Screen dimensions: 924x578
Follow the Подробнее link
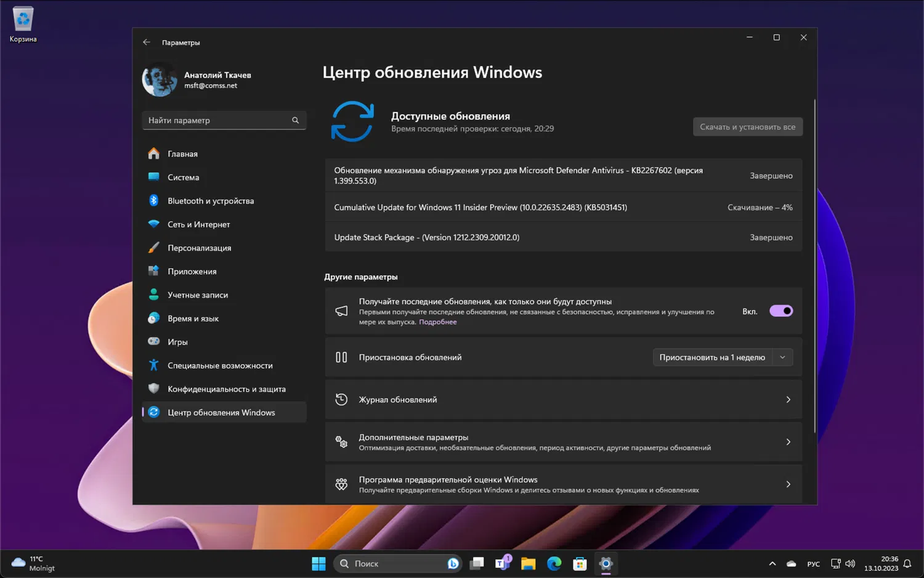pos(438,322)
